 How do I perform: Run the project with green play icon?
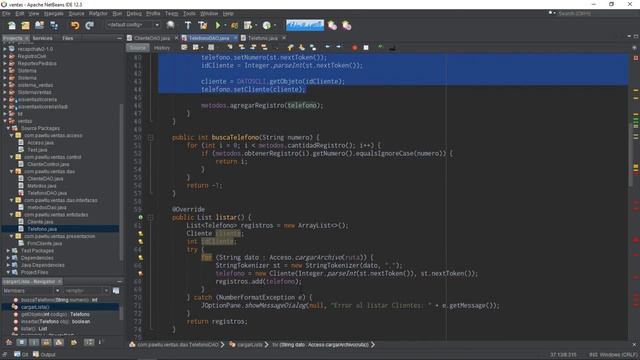pos(218,25)
